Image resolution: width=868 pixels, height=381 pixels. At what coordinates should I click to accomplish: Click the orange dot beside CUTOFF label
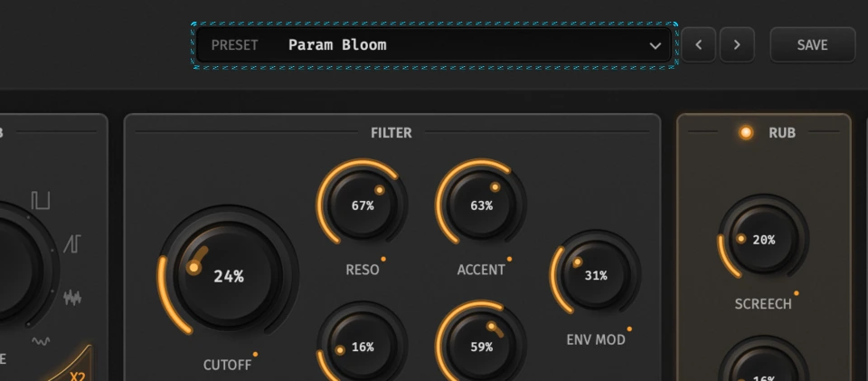(255, 354)
